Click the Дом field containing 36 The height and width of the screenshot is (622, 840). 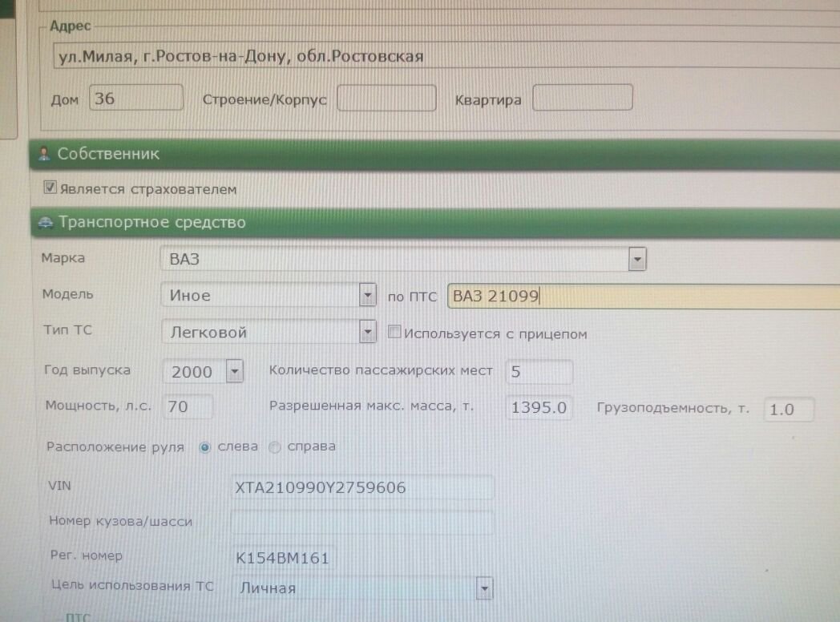click(136, 98)
